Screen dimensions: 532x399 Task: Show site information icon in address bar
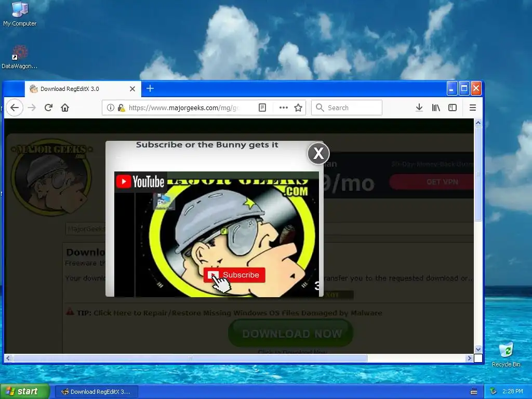tap(110, 108)
